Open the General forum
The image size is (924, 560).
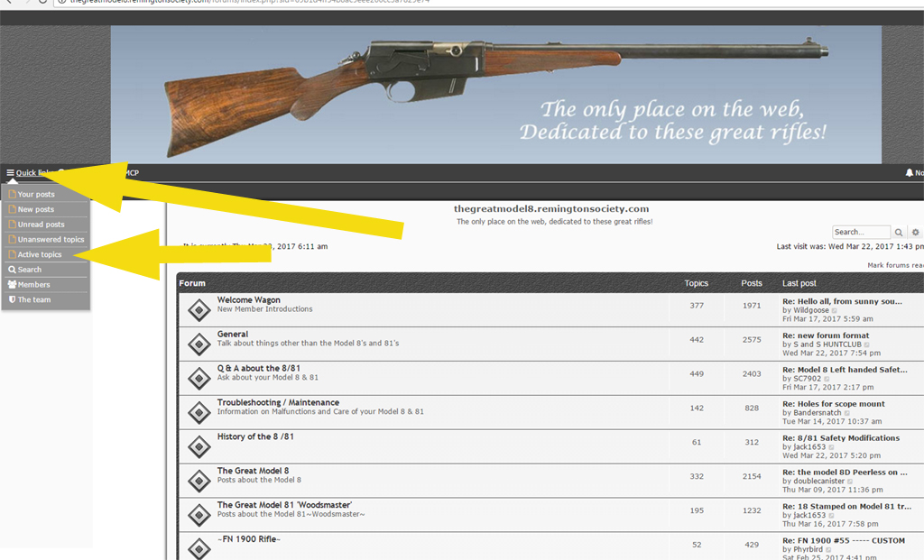coord(233,334)
